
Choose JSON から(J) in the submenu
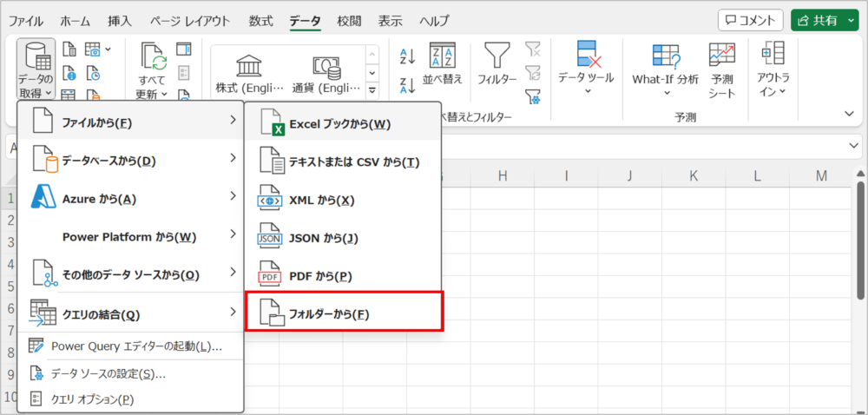[x=343, y=238]
